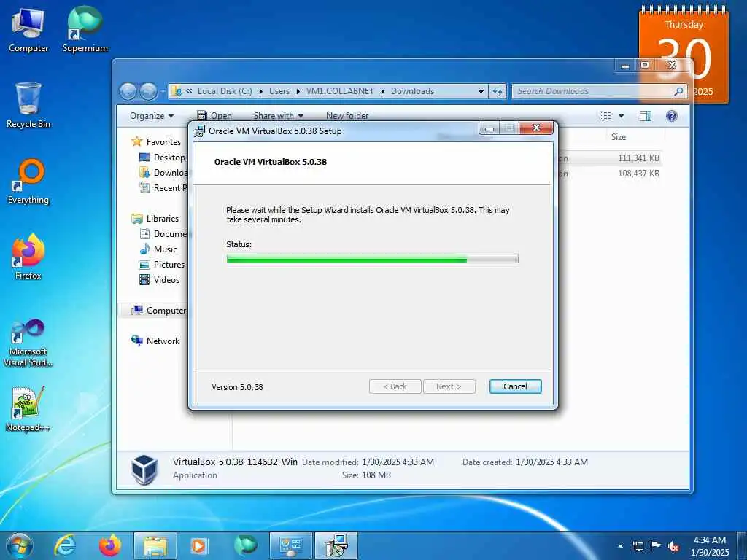Click Users in the address path
This screenshot has width=747, height=560.
[279, 91]
